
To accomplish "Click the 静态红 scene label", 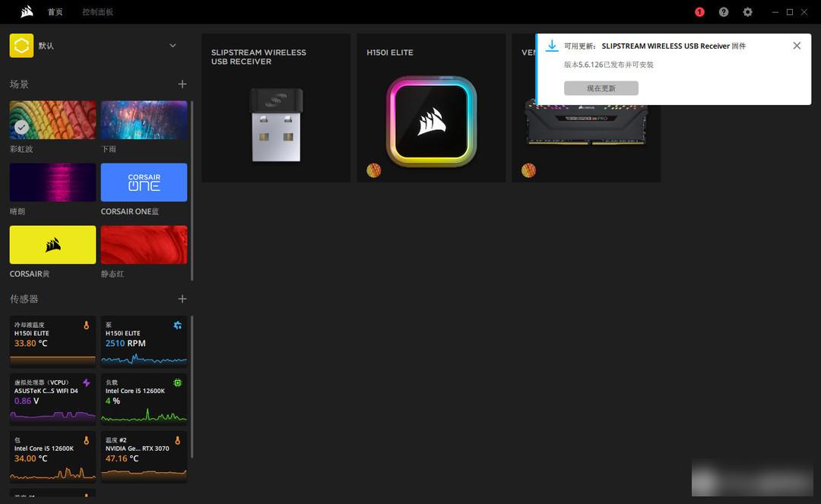I will 112,274.
